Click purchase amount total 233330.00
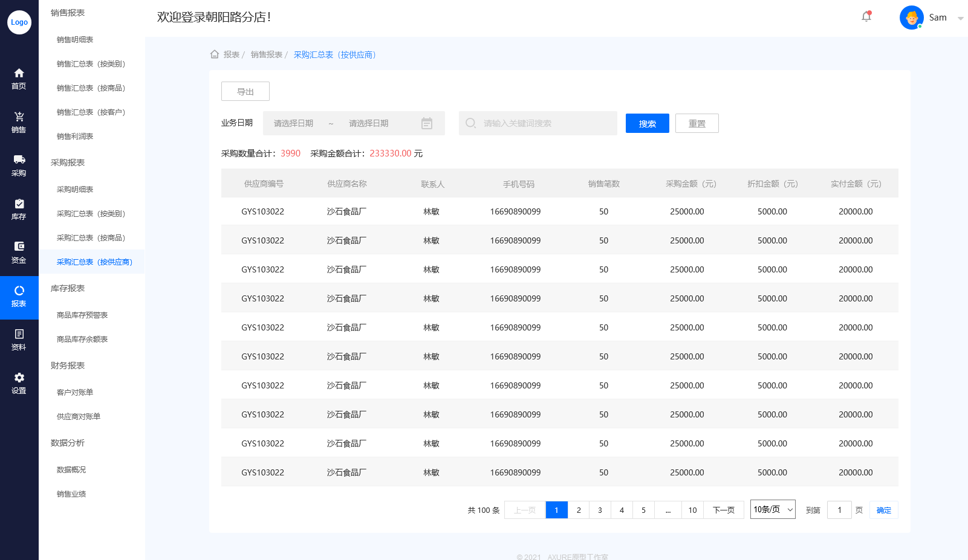The height and width of the screenshot is (560, 968). [391, 153]
